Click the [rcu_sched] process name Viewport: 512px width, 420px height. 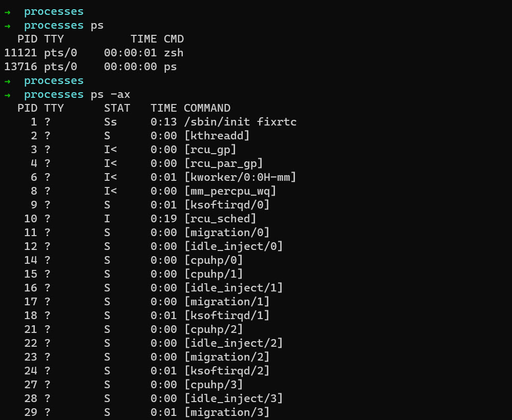220,219
